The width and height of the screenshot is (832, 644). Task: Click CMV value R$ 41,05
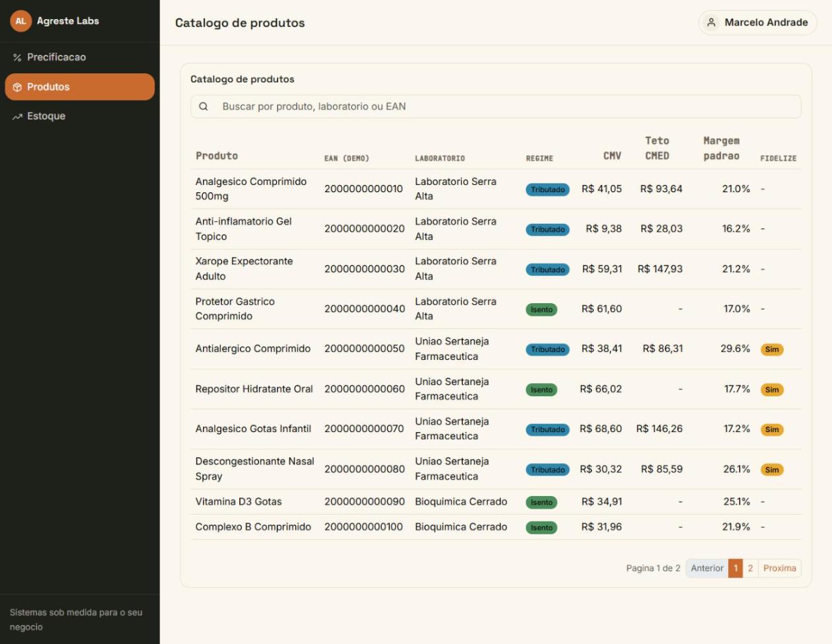pyautogui.click(x=601, y=189)
